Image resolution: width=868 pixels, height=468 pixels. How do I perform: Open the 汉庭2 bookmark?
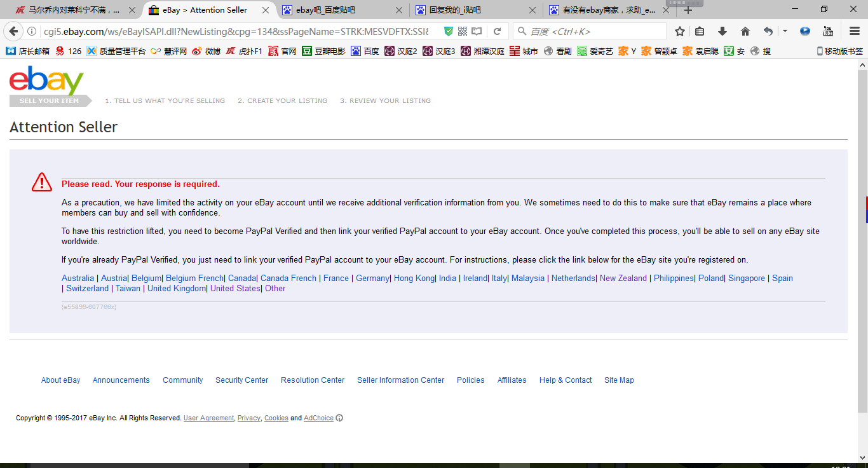(x=401, y=51)
